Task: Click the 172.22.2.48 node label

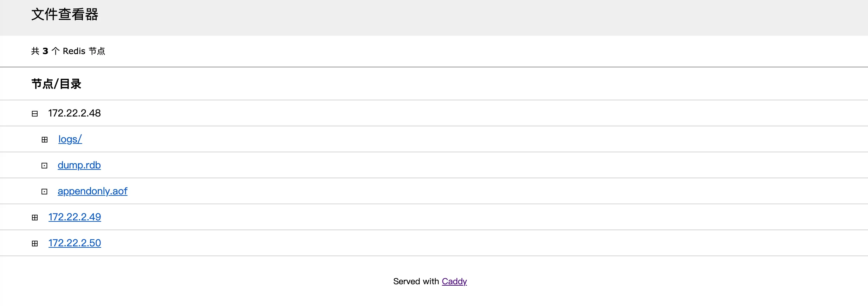Action: pyautogui.click(x=75, y=113)
